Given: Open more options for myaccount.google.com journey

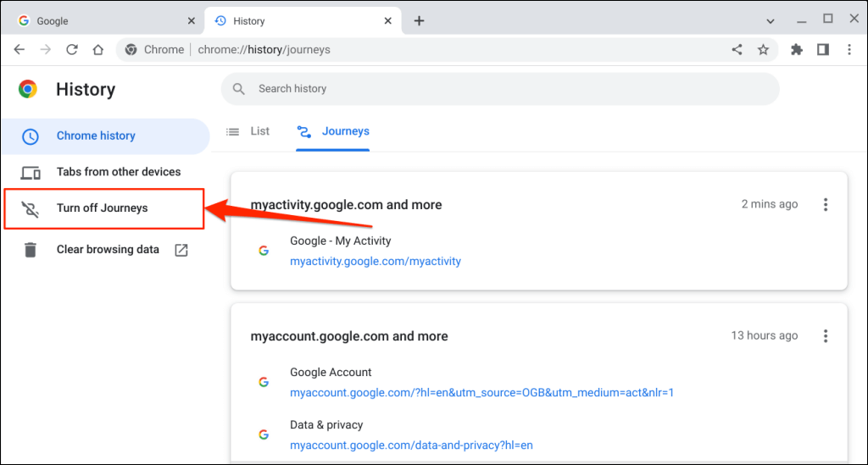Looking at the screenshot, I should tap(826, 336).
